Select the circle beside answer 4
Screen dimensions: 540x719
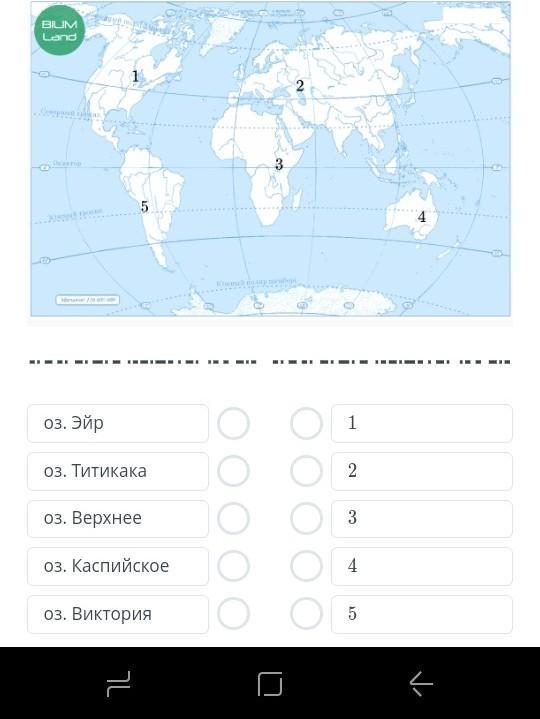pos(306,566)
